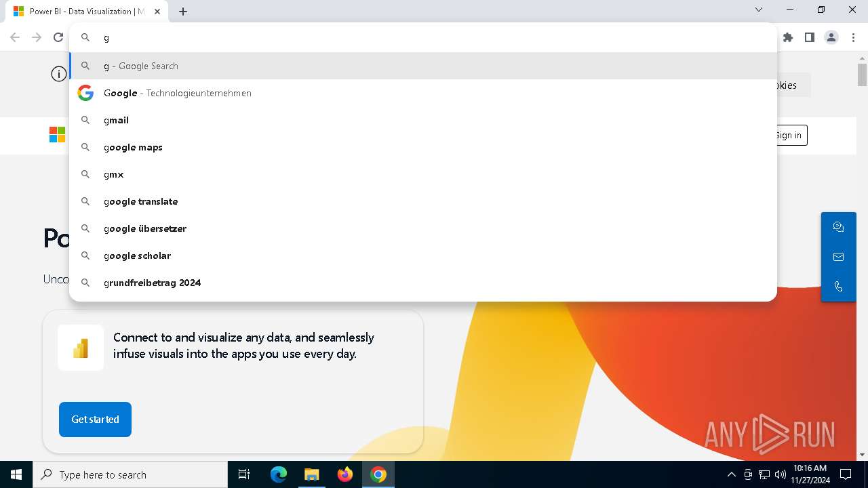Click the Get started button
Image resolution: width=868 pixels, height=488 pixels.
[95, 420]
